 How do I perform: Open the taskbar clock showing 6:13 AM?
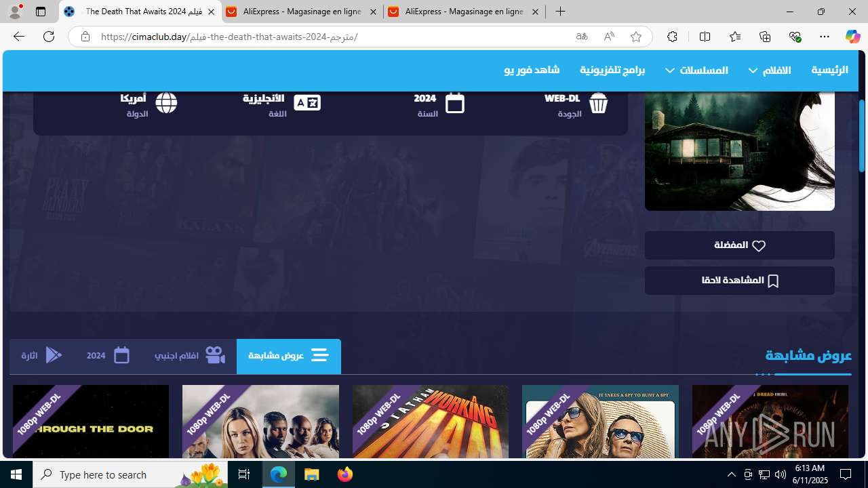tap(809, 474)
